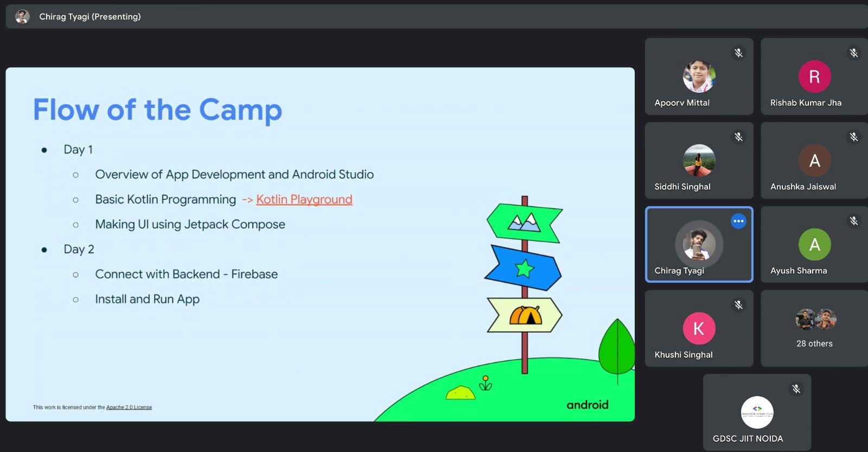Click Khushi Singhal's pink K avatar
This screenshot has height=452, width=868.
click(699, 328)
